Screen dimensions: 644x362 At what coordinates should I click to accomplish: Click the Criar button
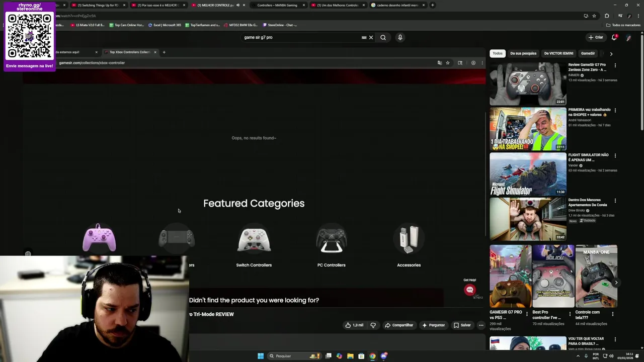[x=596, y=37]
